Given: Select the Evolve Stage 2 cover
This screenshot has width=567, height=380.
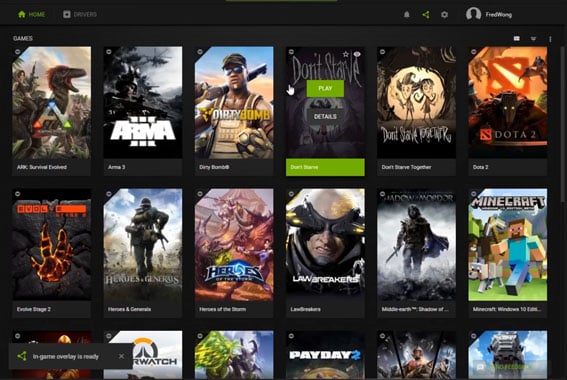Looking at the screenshot, I should pyautogui.click(x=51, y=245).
